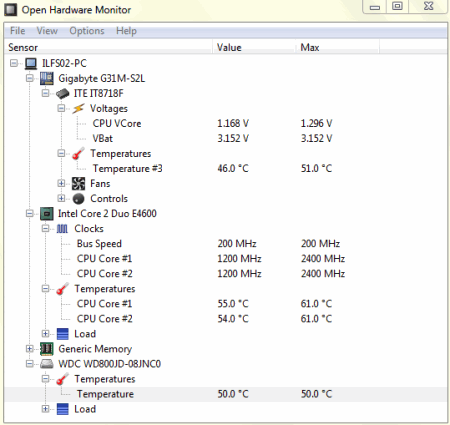This screenshot has width=450, height=425.
Task: Click the blue Load icon under Intel CPU
Action: click(x=63, y=334)
